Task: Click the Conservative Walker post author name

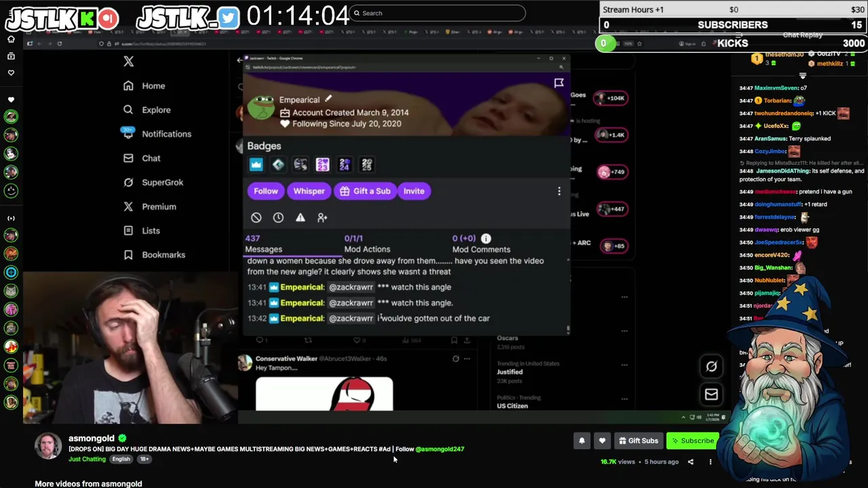Action: [x=286, y=359]
